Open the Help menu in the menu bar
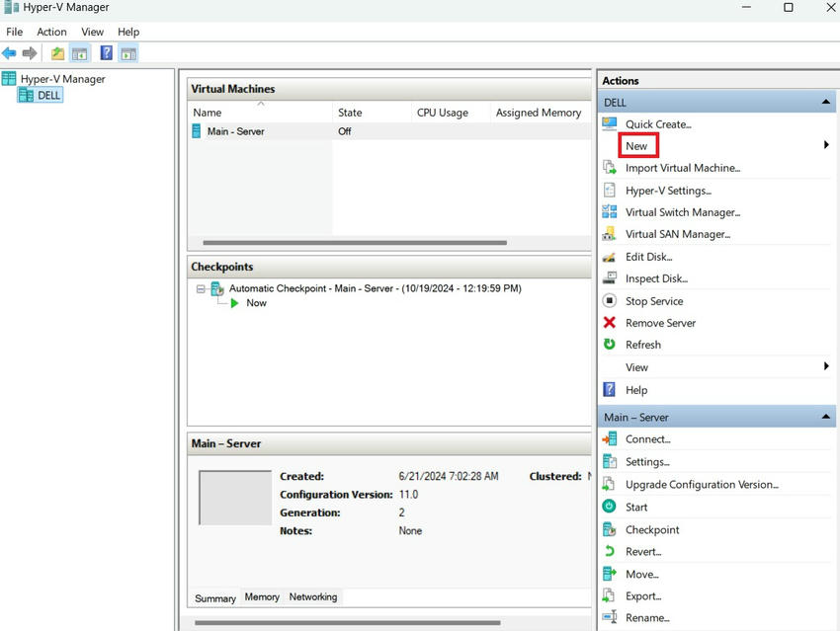Viewport: 840px width, 631px height. (128, 32)
